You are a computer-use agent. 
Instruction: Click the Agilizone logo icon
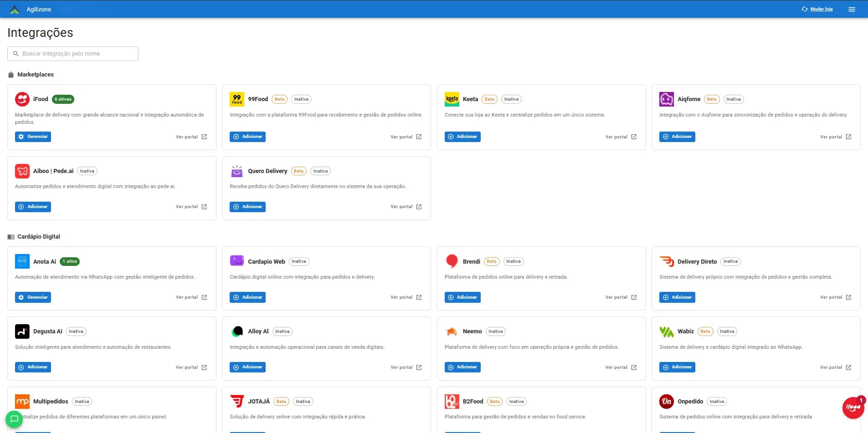[x=15, y=9]
